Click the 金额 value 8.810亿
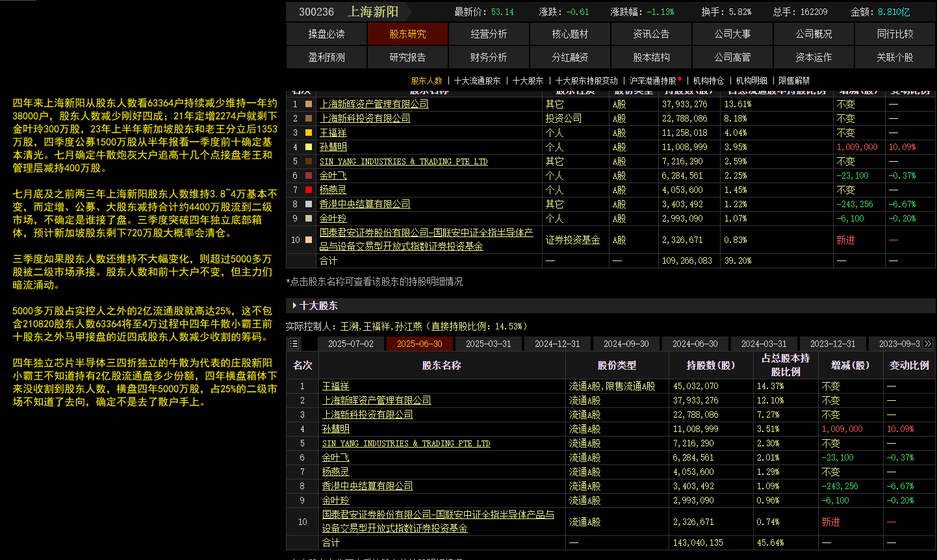Image resolution: width=937 pixels, height=560 pixels. click(894, 12)
